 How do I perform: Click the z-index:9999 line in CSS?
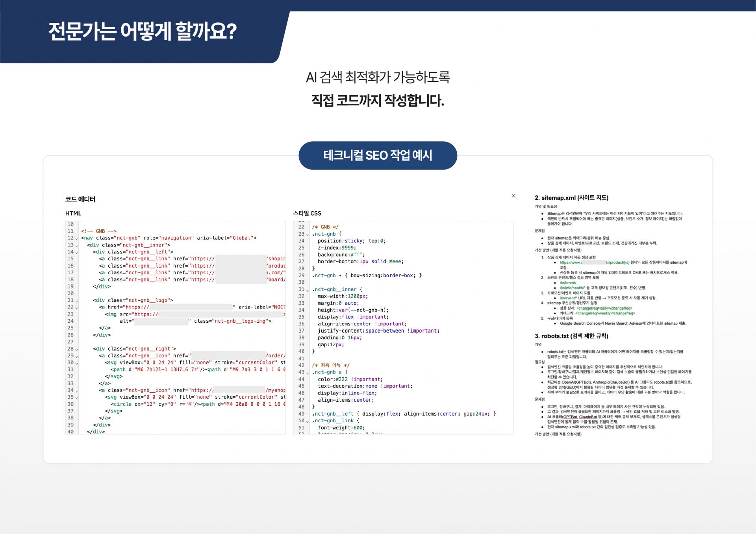(x=337, y=248)
